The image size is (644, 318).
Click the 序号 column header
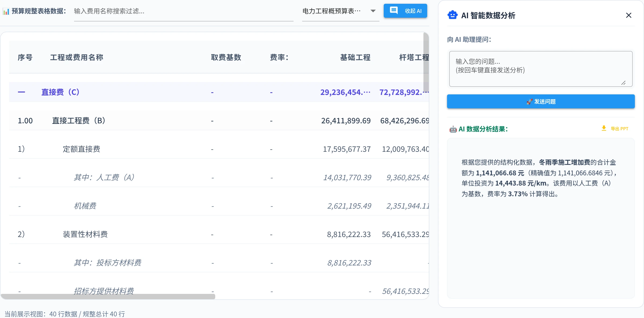point(25,57)
